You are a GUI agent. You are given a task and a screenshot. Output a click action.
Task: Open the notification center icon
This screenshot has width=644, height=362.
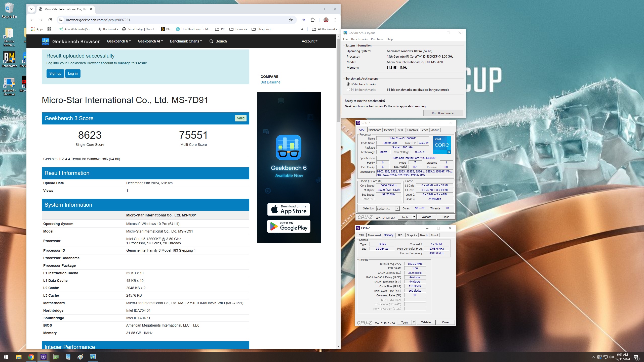pos(636,357)
